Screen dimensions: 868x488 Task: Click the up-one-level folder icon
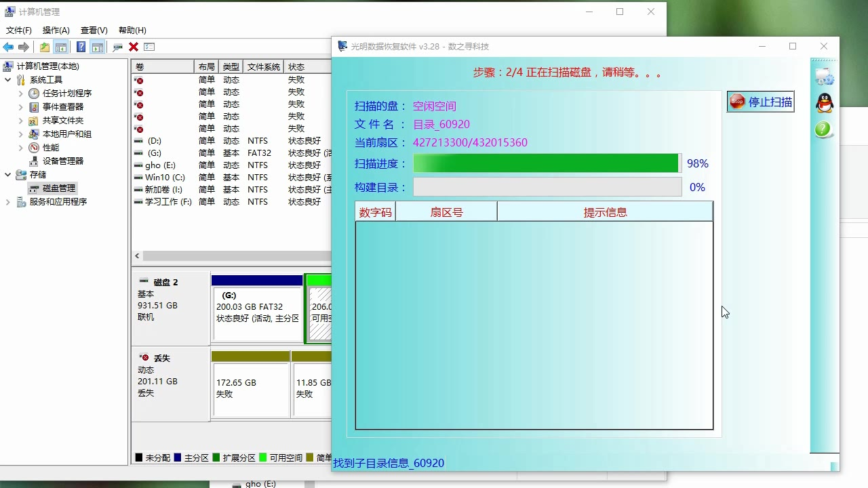pos(45,47)
